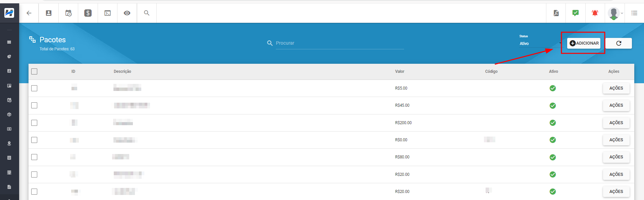Expand the user avatar profile menu

(615, 13)
